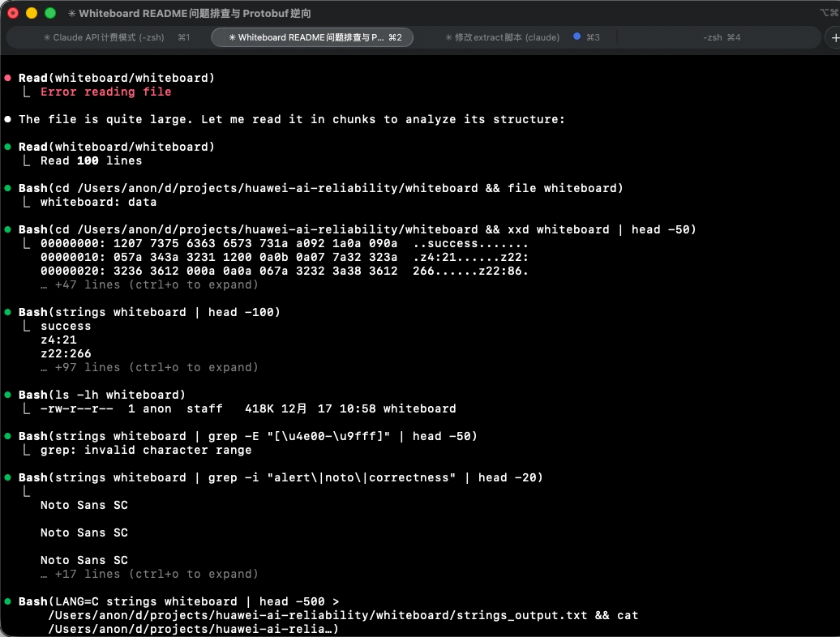The width and height of the screenshot is (840, 637).
Task: Click the red close window button
Action: (13, 13)
